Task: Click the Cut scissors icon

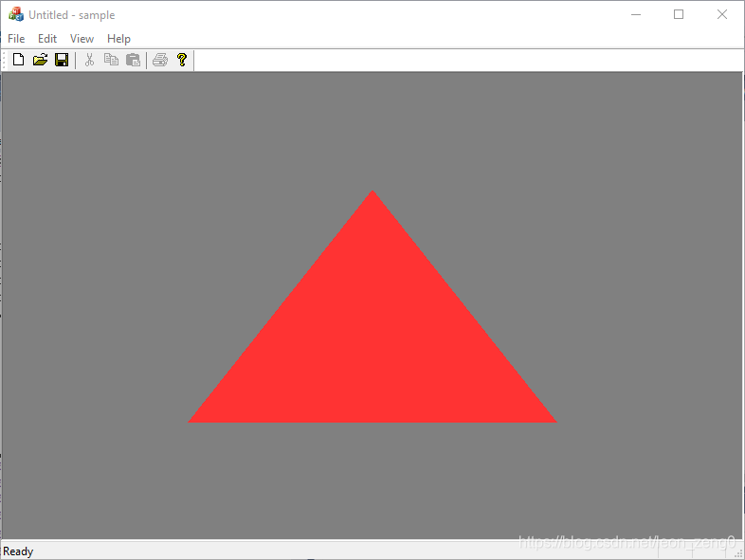Action: [x=89, y=60]
